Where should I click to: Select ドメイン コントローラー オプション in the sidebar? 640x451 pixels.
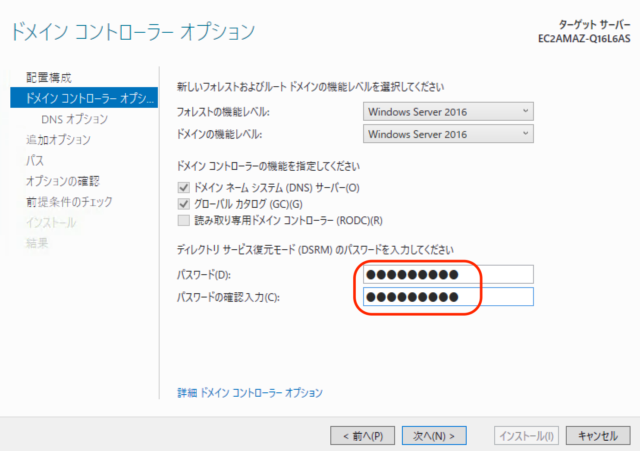(x=84, y=98)
